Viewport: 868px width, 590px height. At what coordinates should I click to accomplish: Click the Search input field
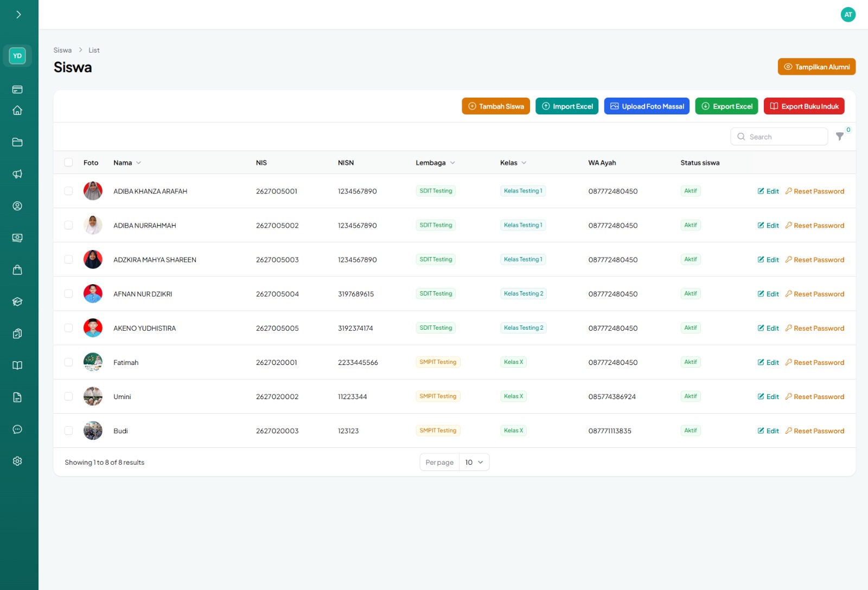[779, 137]
